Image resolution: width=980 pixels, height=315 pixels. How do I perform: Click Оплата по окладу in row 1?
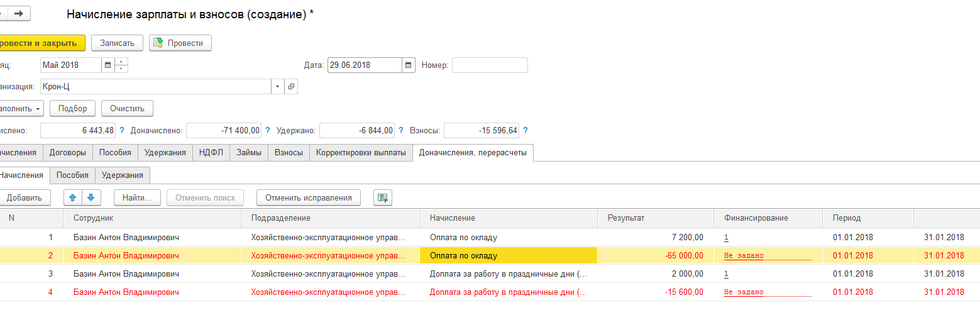point(464,238)
